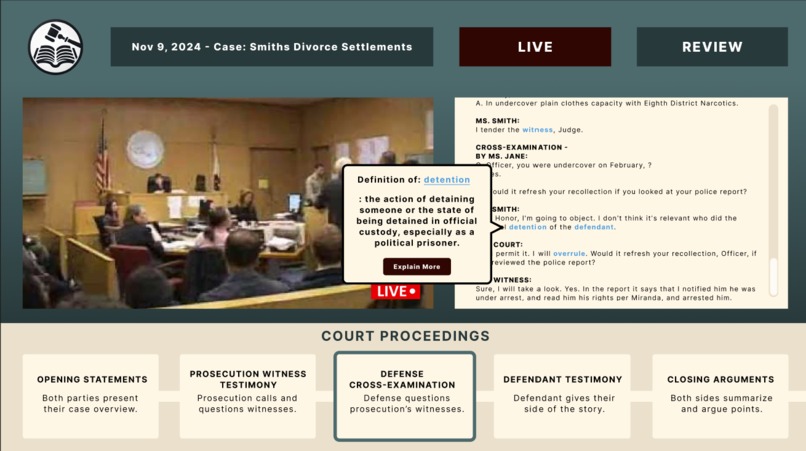Viewport: 806px width, 451px height.
Task: Click the detention link in transcript
Action: point(527,227)
